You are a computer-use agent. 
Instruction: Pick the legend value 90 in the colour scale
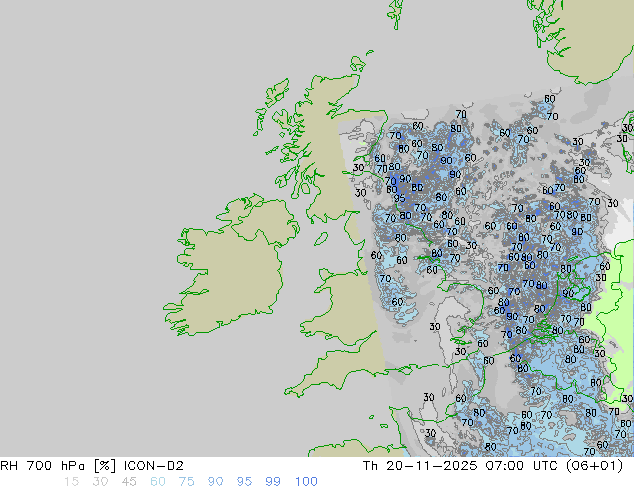[216, 482]
